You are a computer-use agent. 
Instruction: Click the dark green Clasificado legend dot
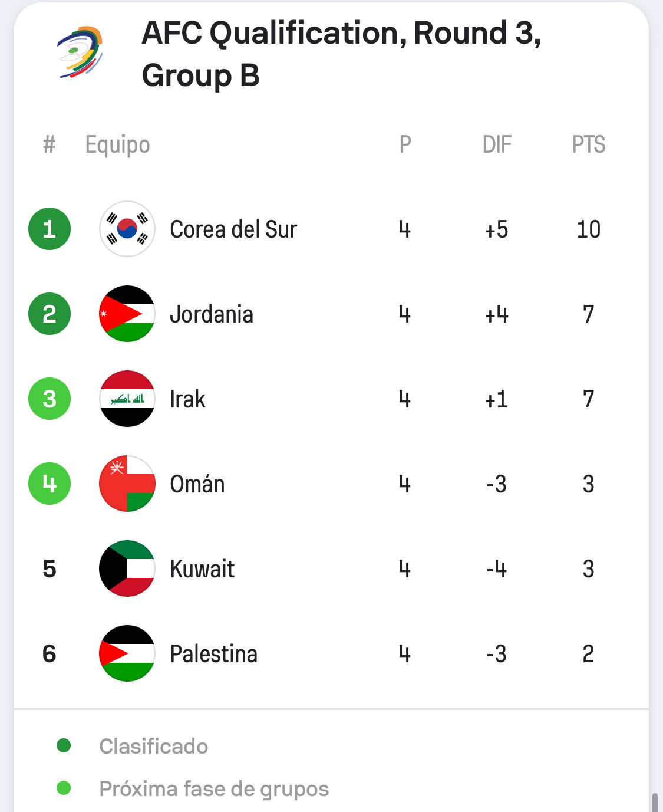click(x=64, y=745)
